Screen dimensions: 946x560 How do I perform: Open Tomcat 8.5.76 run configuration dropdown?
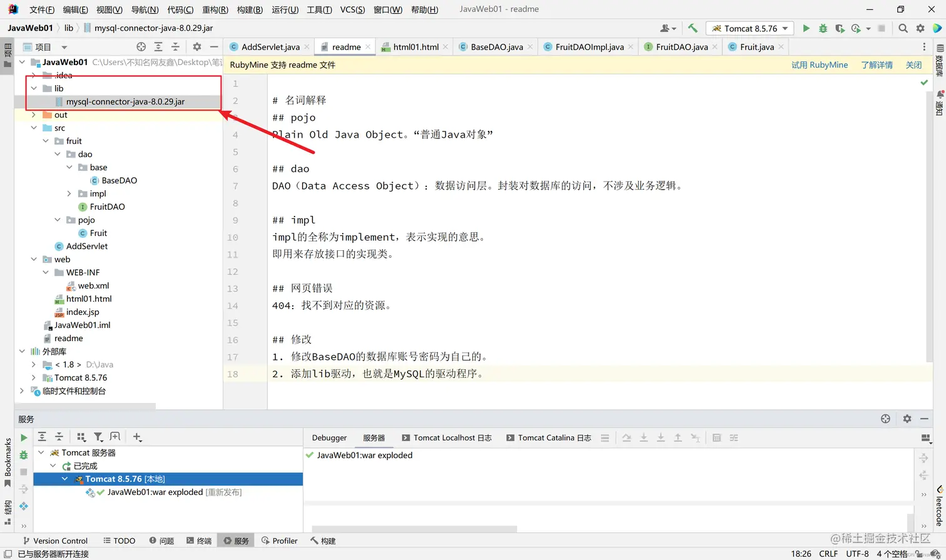click(x=750, y=28)
